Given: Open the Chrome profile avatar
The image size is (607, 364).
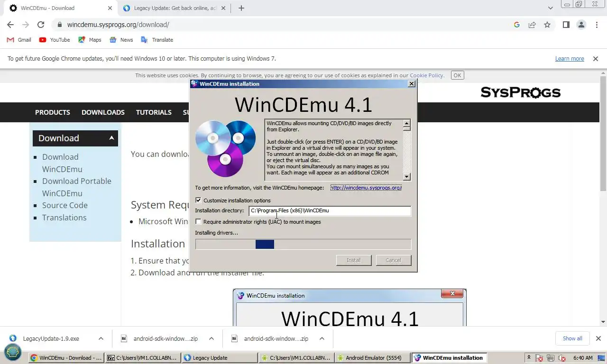Looking at the screenshot, I should pos(581,25).
